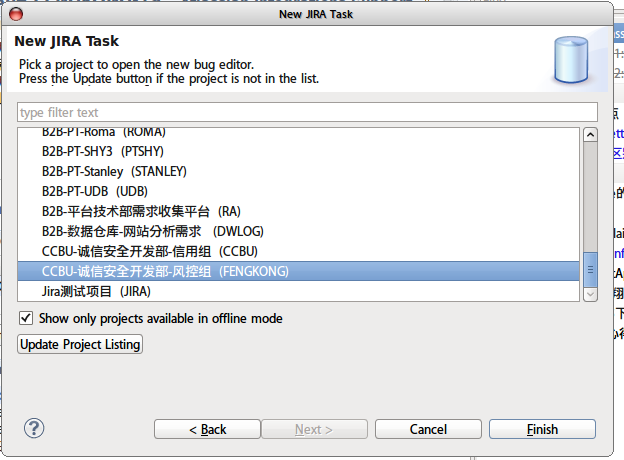Viewport: 624px width, 460px height.
Task: Click the Finish button
Action: (542, 429)
